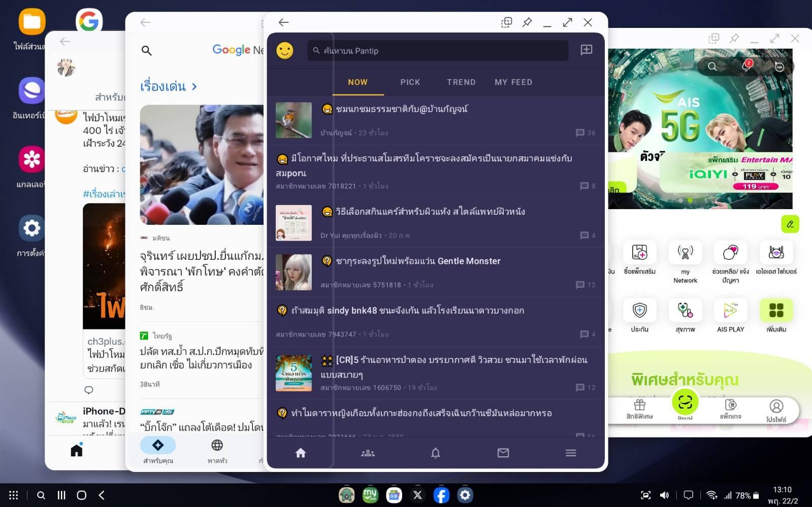
Task: Tap the Pantip yellow smiley logo
Action: [x=285, y=50]
